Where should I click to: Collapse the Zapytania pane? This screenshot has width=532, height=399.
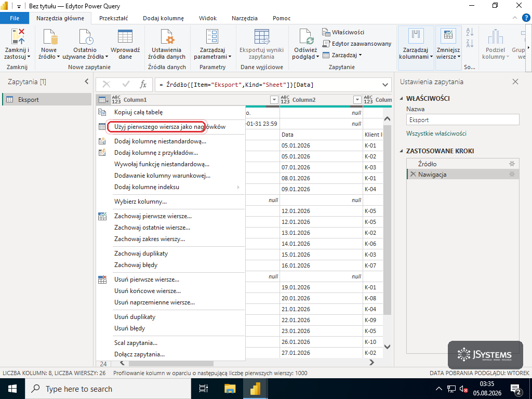click(87, 82)
